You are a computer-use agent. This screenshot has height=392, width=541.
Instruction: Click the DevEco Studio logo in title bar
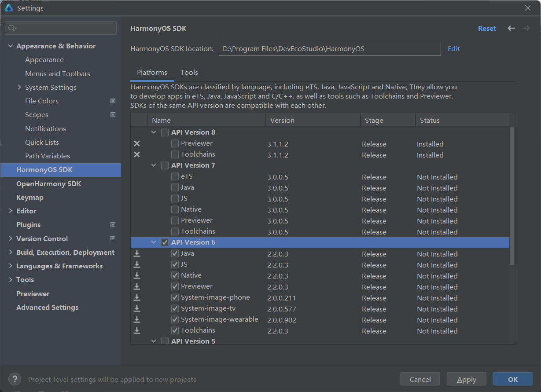click(x=9, y=8)
